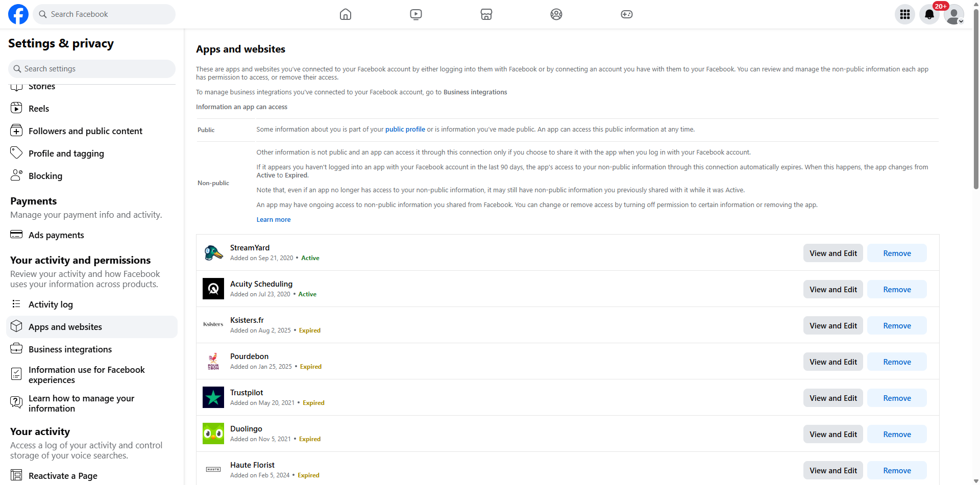
Task: Open Business integrations settings
Action: point(70,349)
